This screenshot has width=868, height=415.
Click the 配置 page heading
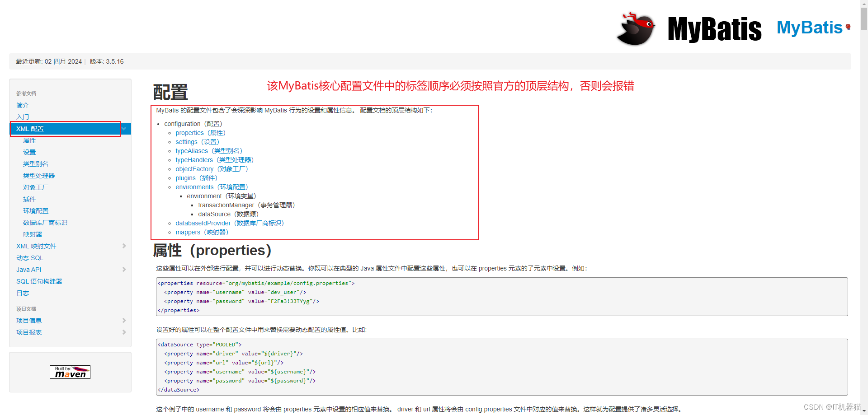coord(170,92)
